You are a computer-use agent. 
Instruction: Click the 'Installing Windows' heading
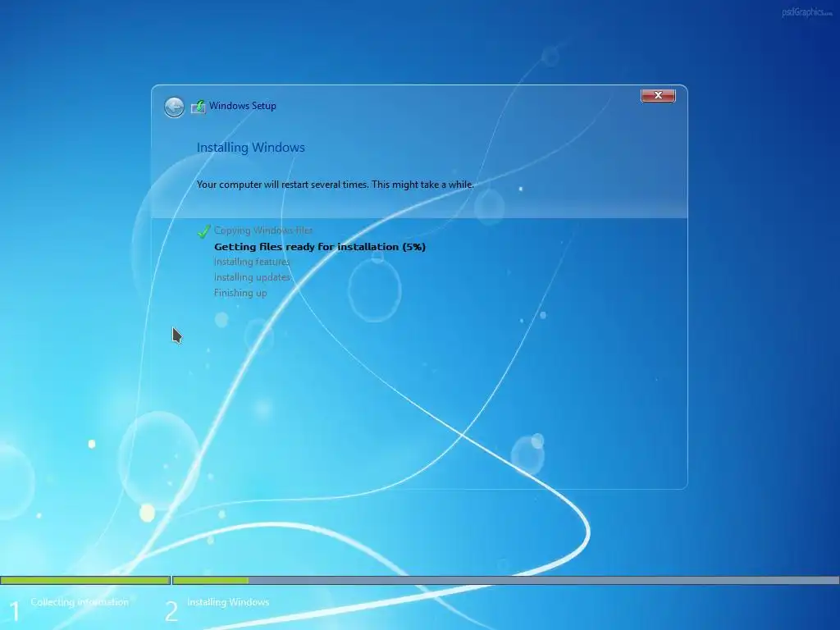pyautogui.click(x=251, y=148)
